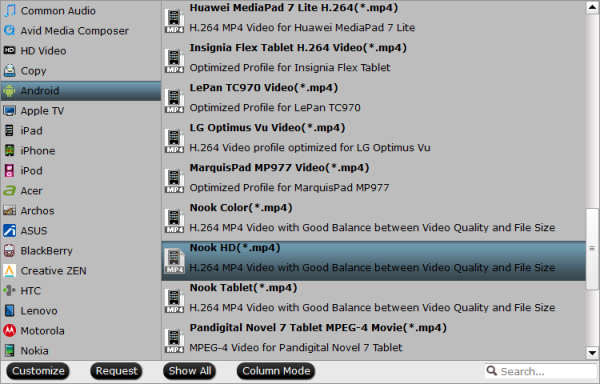Select the Creative ZEN category label
600x384 pixels.
point(54,270)
